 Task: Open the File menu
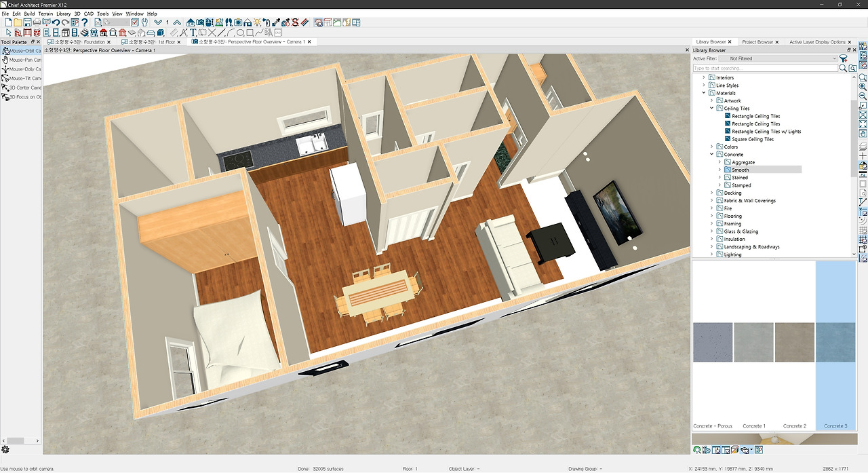(5, 14)
